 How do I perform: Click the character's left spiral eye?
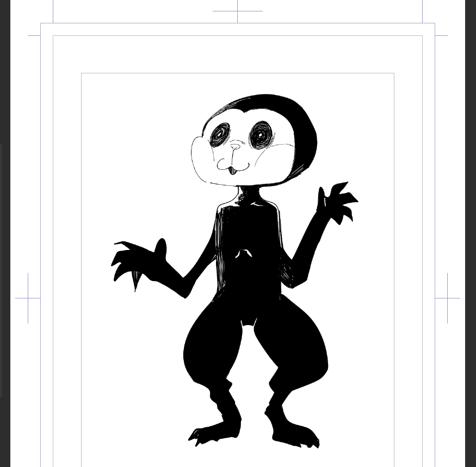click(221, 134)
